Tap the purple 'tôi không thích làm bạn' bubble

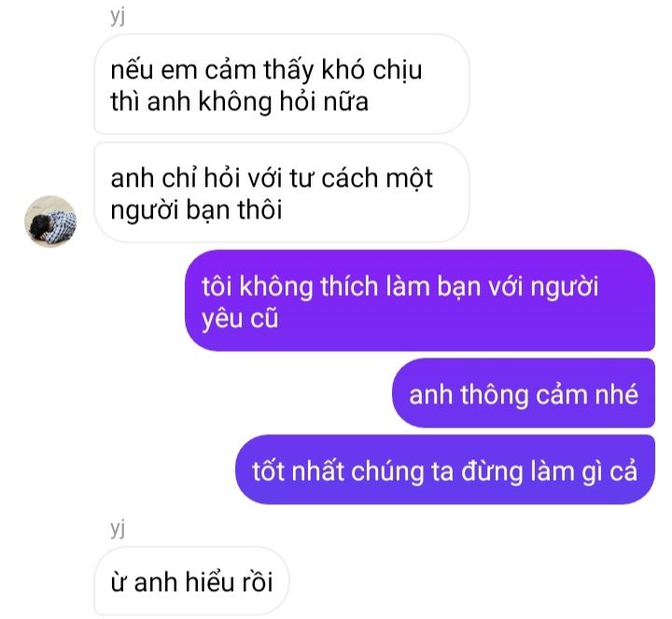coord(420,301)
